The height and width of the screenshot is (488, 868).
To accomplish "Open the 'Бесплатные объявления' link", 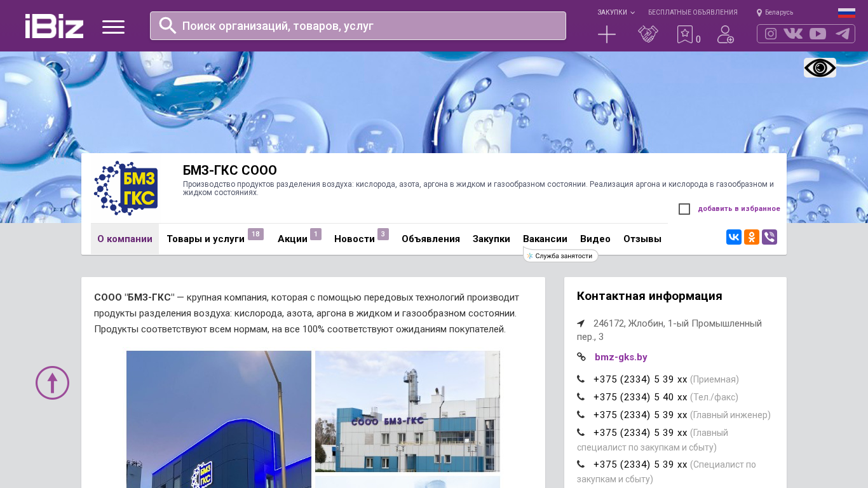I will (693, 12).
